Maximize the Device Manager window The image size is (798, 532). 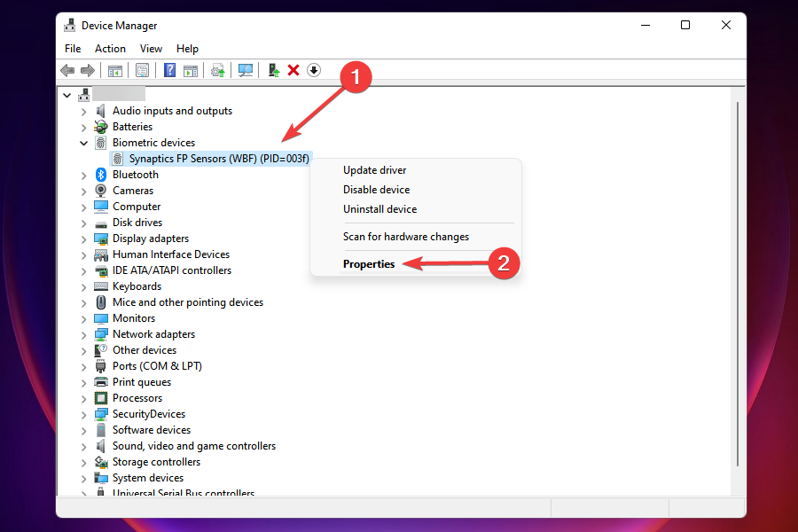pos(685,25)
